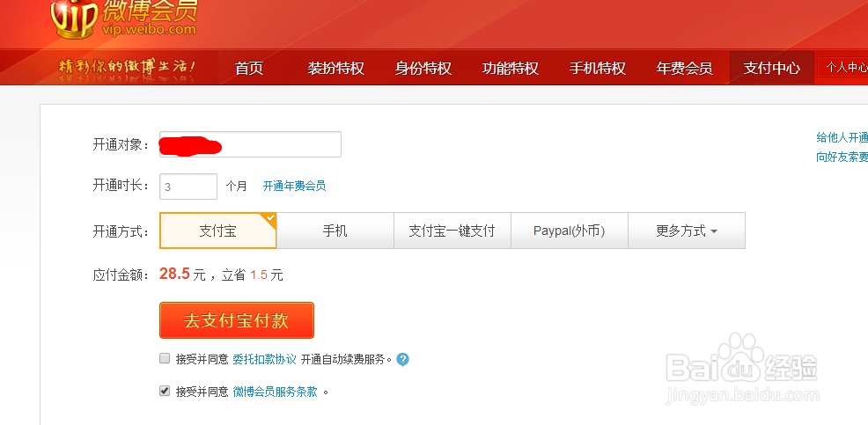
Task: Open 装扮特权 nav item
Action: [x=336, y=68]
